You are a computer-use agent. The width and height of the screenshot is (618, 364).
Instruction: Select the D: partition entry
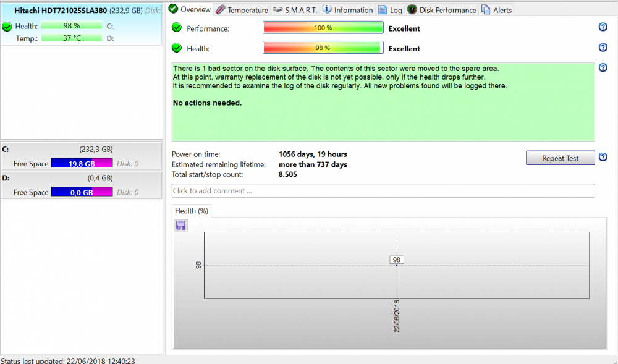pos(80,178)
